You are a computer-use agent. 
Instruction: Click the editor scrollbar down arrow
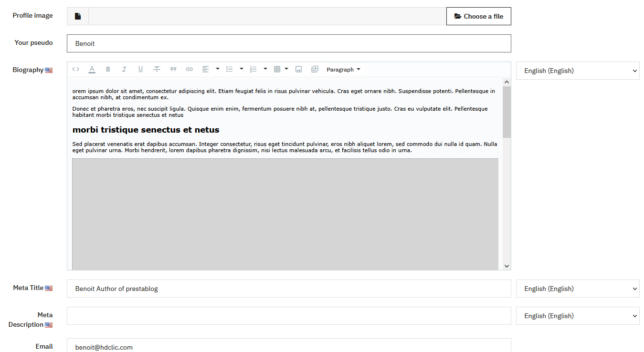pyautogui.click(x=507, y=266)
